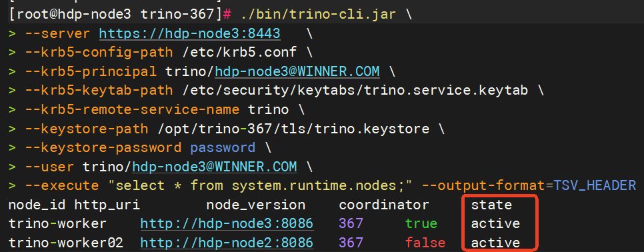
Task: Click the blue 'password' value
Action: (x=223, y=148)
